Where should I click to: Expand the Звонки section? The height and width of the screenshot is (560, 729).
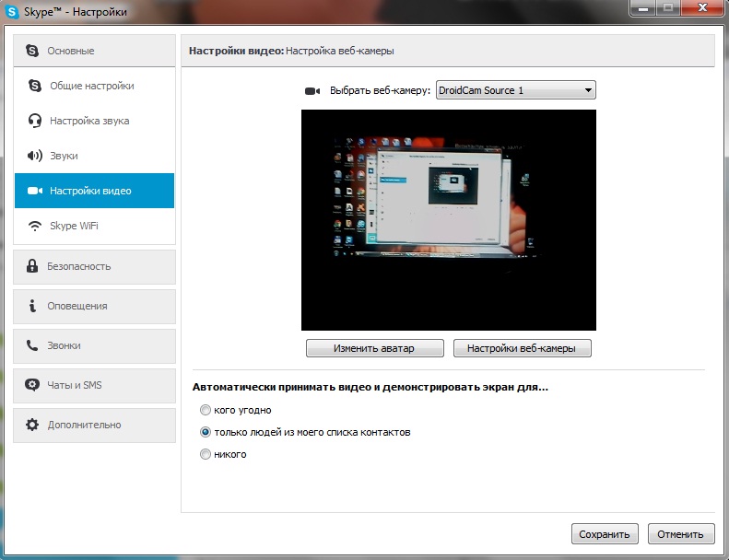pos(94,345)
